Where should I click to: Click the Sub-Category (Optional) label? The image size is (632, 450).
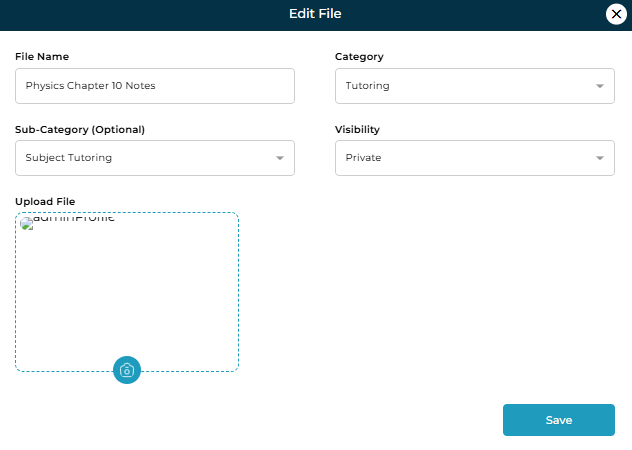point(80,130)
